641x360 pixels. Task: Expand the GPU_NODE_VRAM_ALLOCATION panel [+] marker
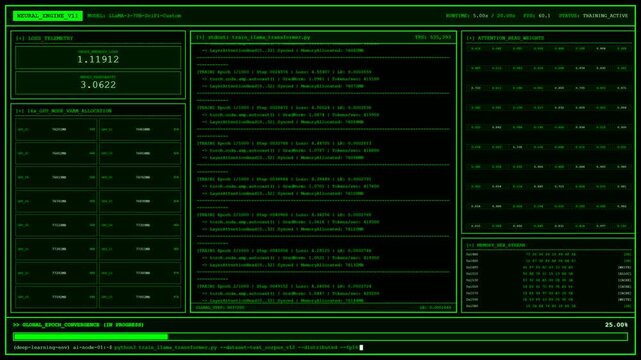[x=20, y=111]
